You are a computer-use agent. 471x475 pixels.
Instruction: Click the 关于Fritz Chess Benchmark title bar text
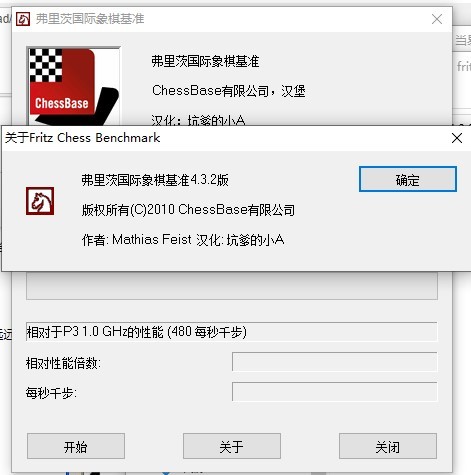pos(83,138)
